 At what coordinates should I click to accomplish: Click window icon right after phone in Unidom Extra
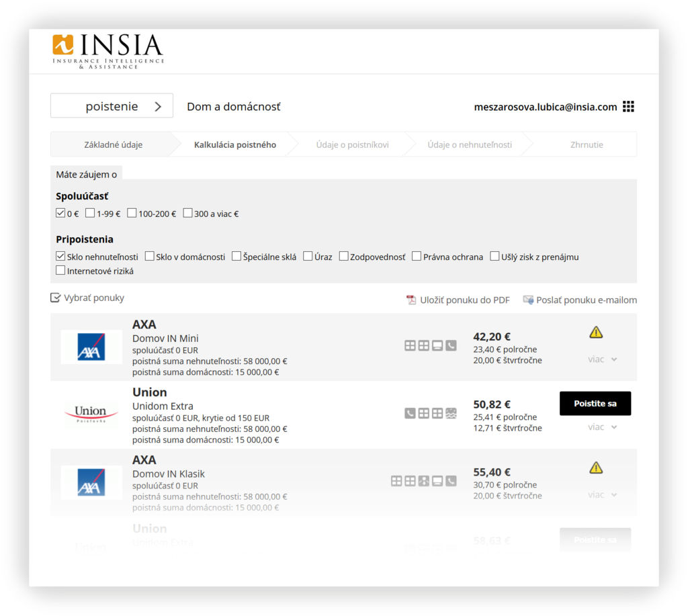coord(424,413)
